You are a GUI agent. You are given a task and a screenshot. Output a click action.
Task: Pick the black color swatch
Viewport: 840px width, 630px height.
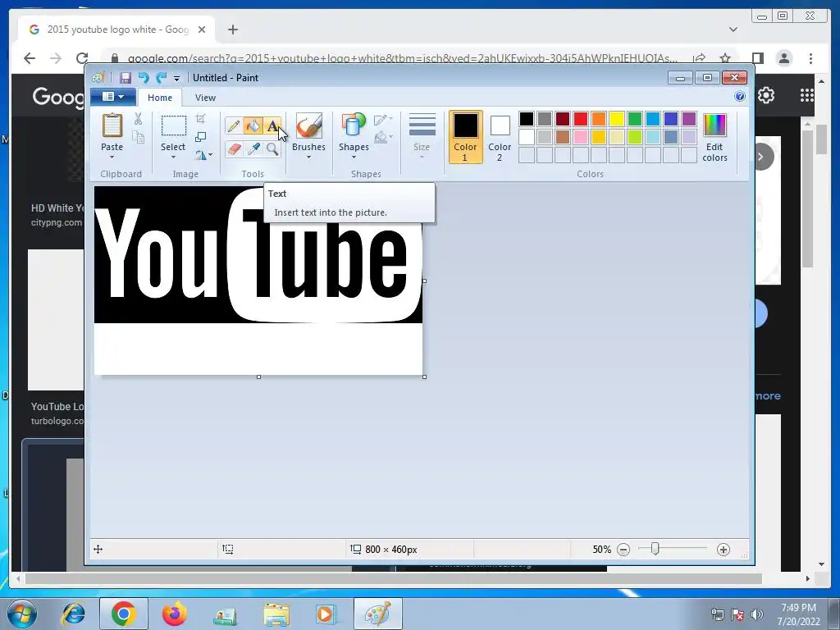527,119
